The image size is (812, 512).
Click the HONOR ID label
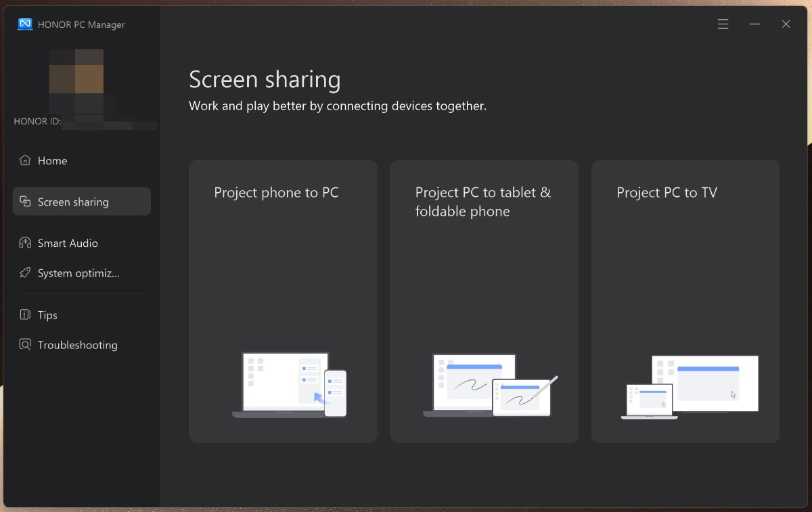(x=37, y=122)
